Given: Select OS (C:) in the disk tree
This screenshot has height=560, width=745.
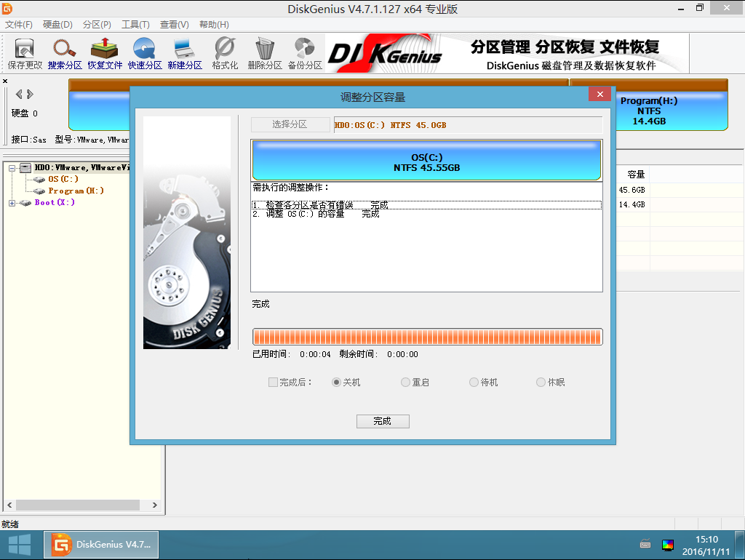Looking at the screenshot, I should (63, 180).
